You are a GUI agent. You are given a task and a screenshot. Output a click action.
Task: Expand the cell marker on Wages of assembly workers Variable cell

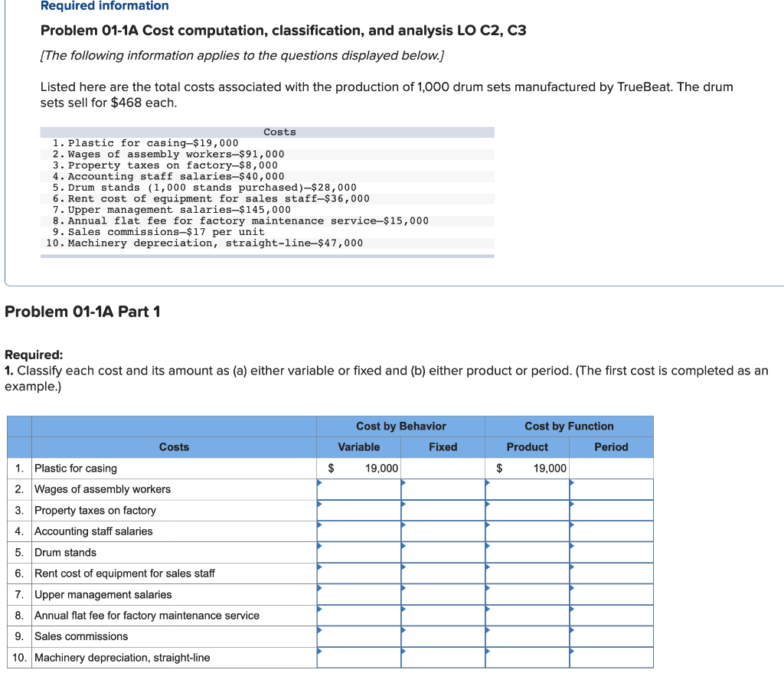click(x=319, y=484)
